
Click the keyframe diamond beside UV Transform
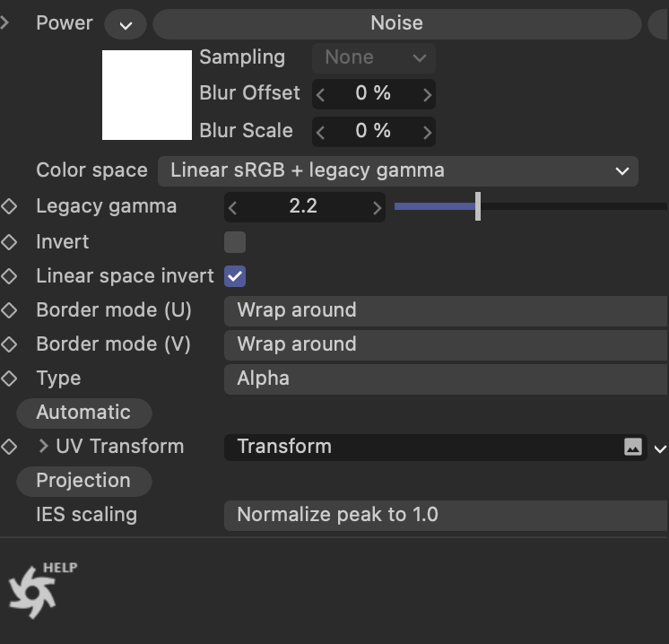[x=9, y=447]
